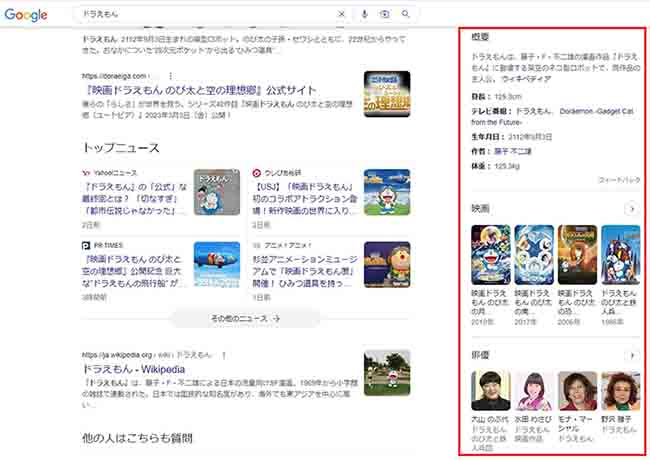Open the Doraemon -Gadget Cat from the Future- link
Viewport: 650px width, 460px height.
553,117
